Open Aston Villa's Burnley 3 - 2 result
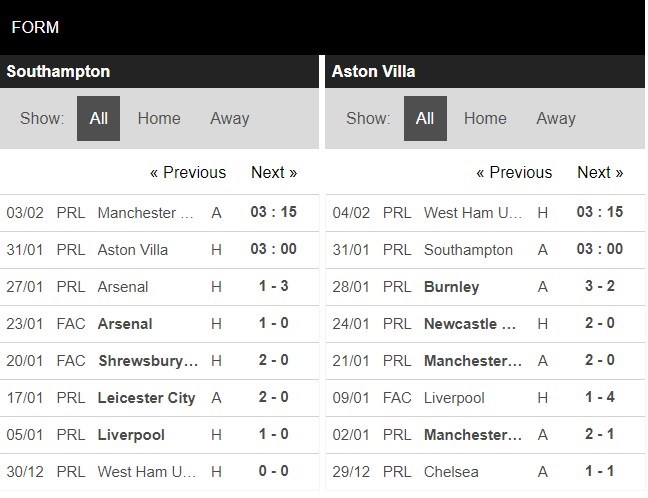The height and width of the screenshot is (498, 648). click(x=485, y=287)
